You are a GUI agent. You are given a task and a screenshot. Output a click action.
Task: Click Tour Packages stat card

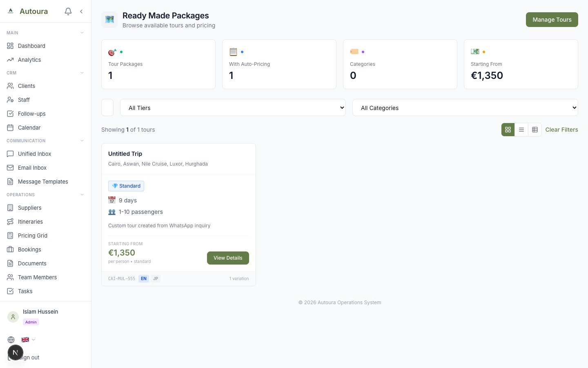(x=158, y=64)
